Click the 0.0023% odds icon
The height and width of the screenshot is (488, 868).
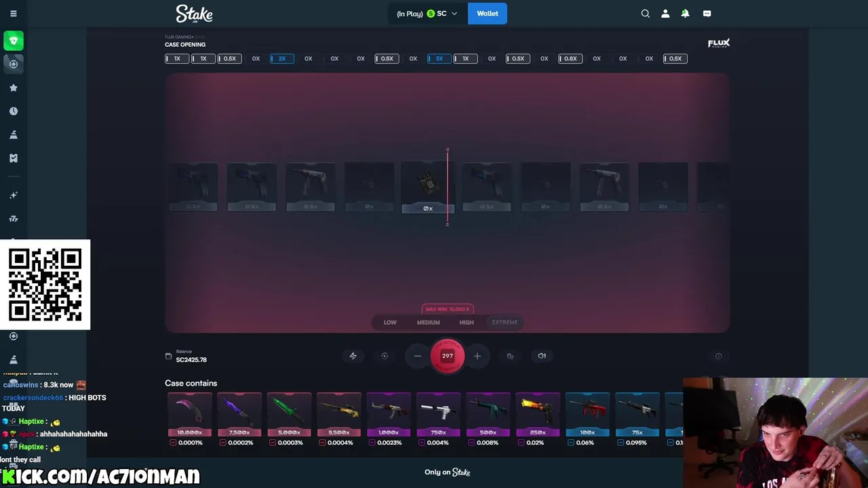coord(372,443)
